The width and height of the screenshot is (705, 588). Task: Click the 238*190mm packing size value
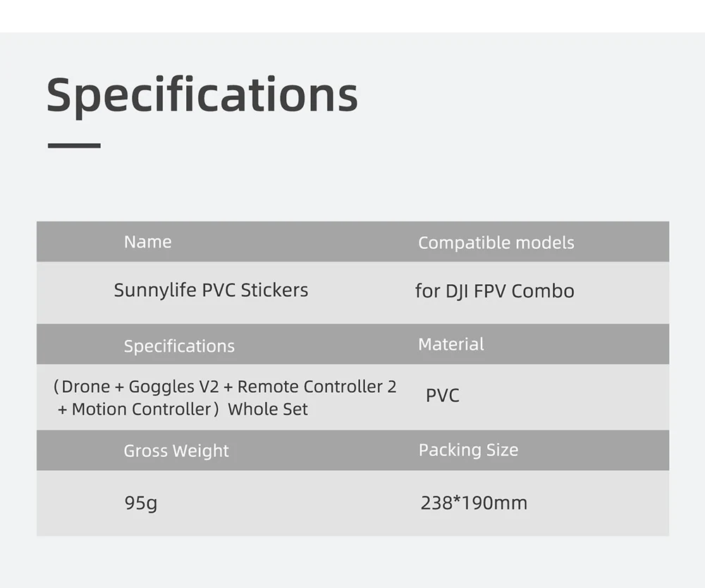474,503
